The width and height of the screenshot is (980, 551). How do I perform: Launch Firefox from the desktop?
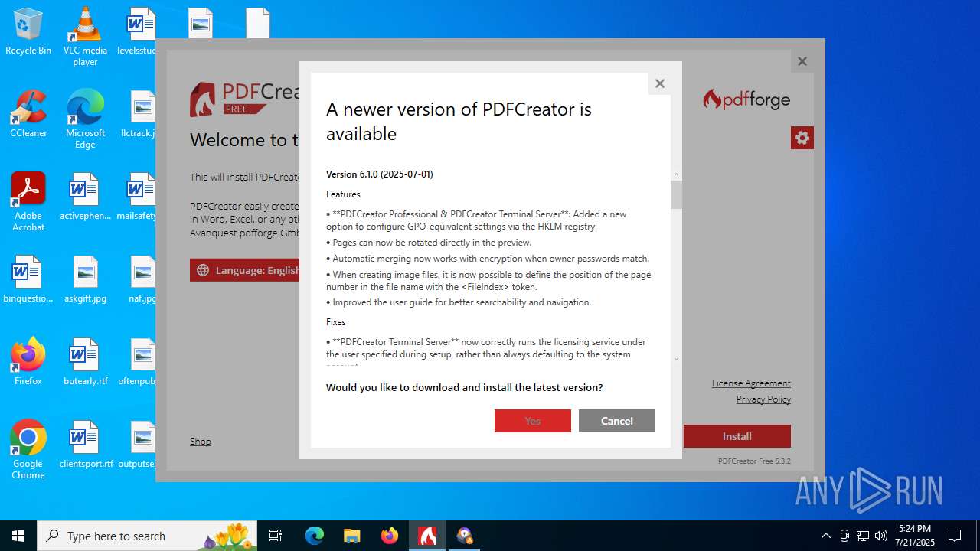coord(28,362)
